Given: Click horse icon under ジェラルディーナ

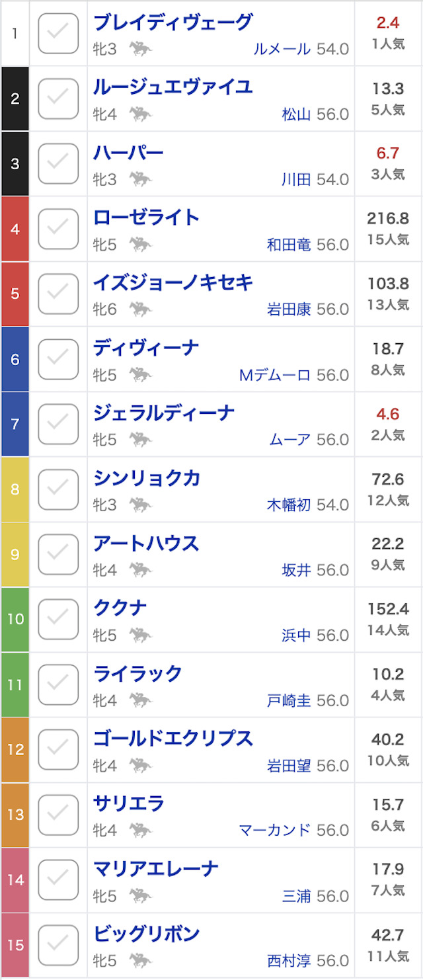Looking at the screenshot, I should coord(140,440).
